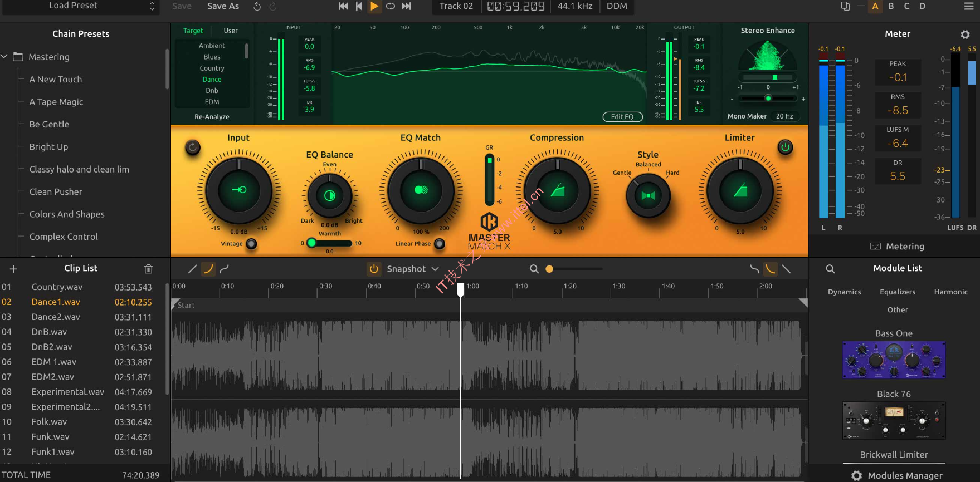
Task: Switch to the Target tab
Action: [x=193, y=31]
